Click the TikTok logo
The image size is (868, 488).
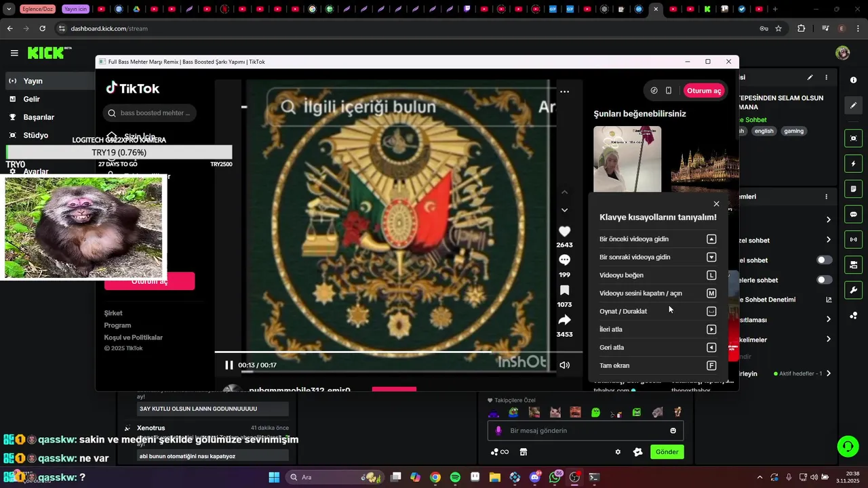pos(132,88)
